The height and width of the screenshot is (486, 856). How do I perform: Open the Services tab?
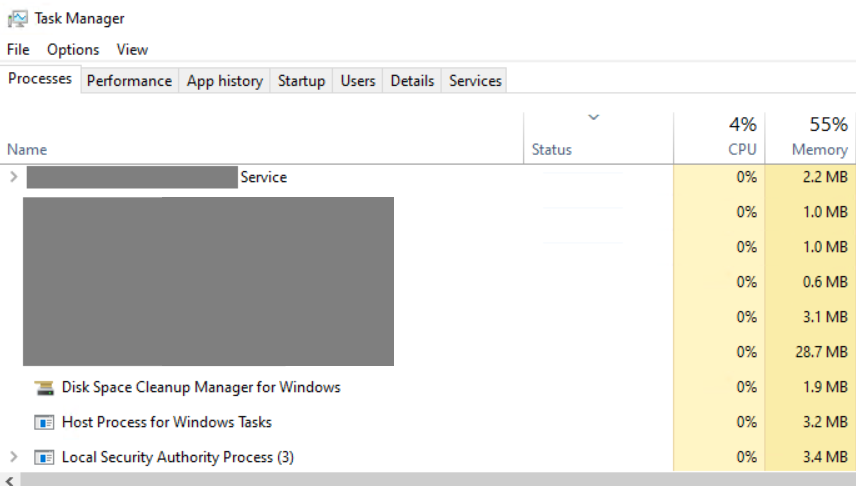tap(475, 81)
